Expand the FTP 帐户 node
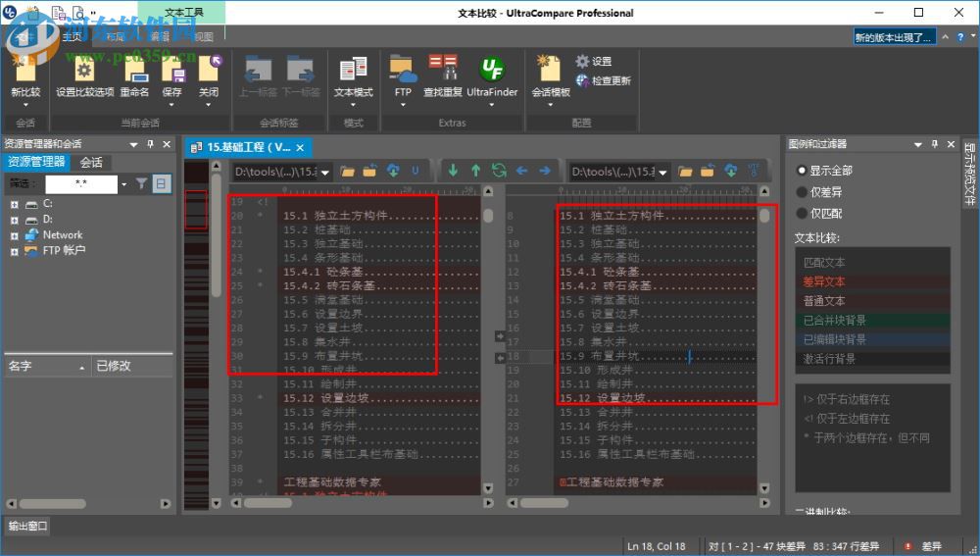The image size is (980, 556). point(15,251)
